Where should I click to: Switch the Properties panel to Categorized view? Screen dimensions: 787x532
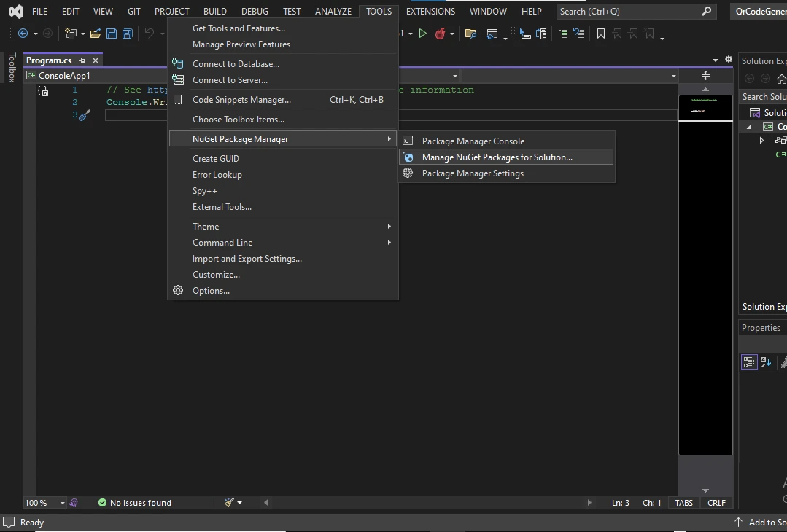749,362
